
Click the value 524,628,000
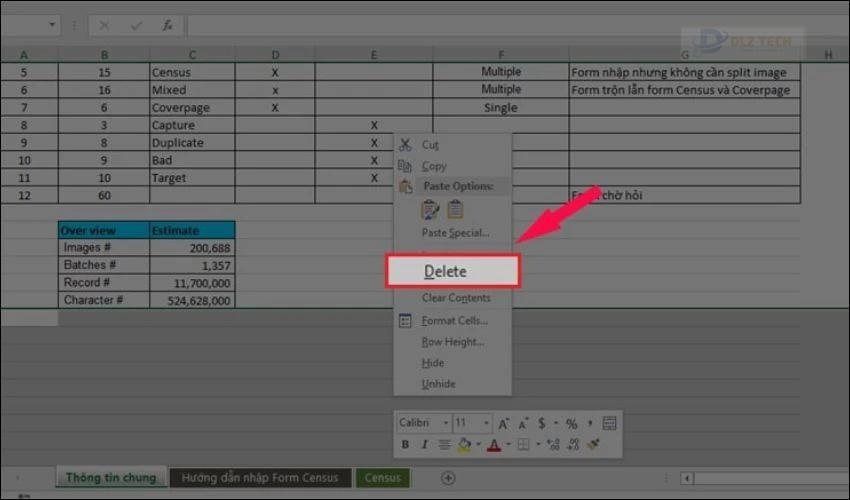point(192,300)
